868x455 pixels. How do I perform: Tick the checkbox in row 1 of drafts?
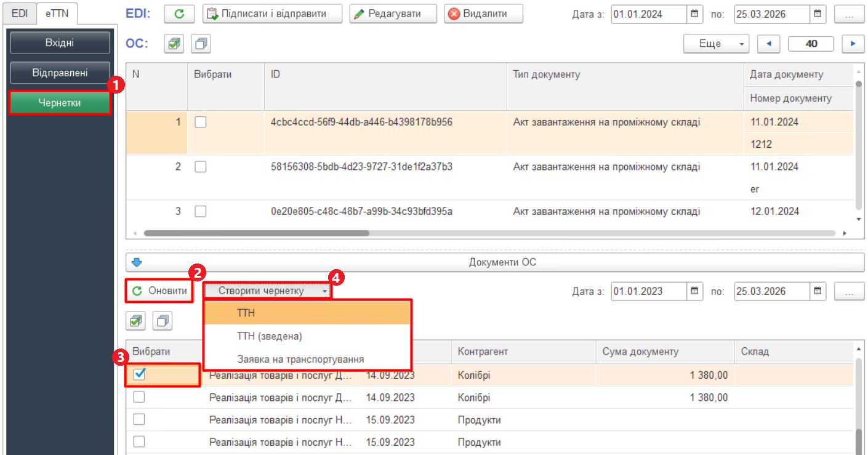tap(200, 123)
